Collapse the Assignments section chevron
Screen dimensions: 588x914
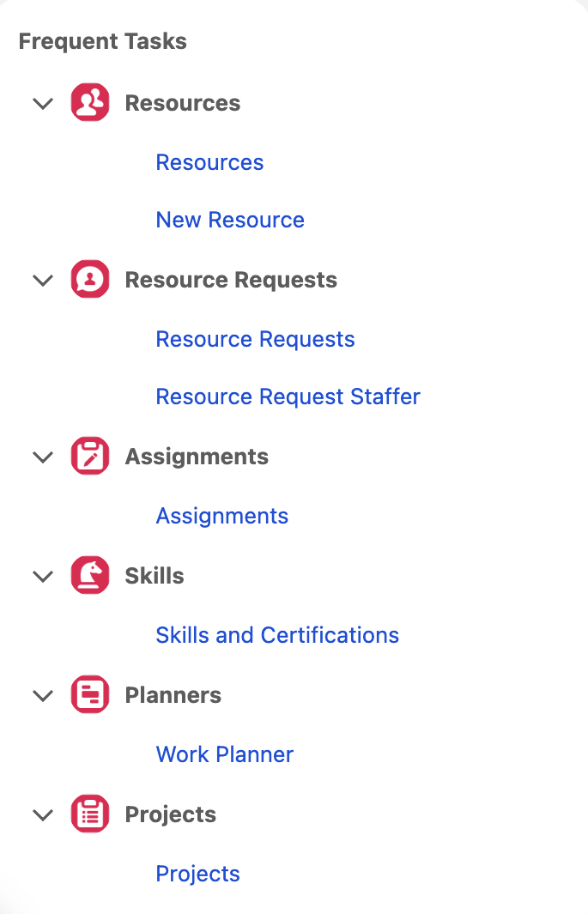(x=43, y=457)
